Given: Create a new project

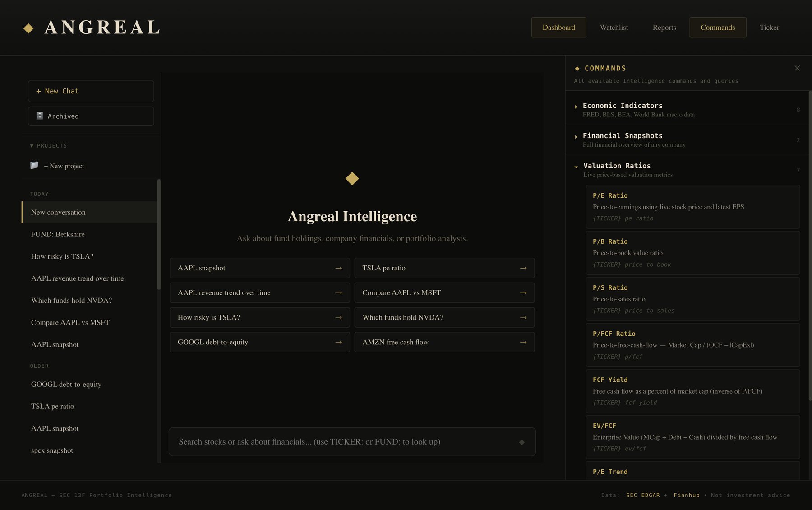Looking at the screenshot, I should pos(64,166).
